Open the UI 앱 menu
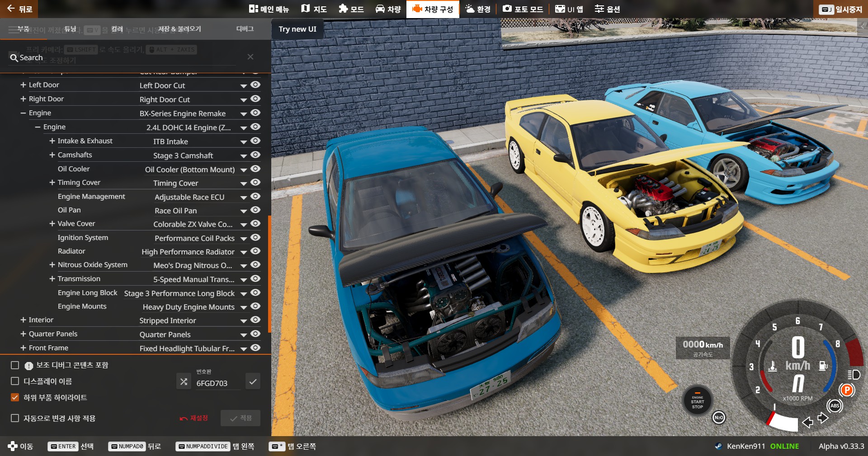The width and height of the screenshot is (868, 456). pos(569,9)
